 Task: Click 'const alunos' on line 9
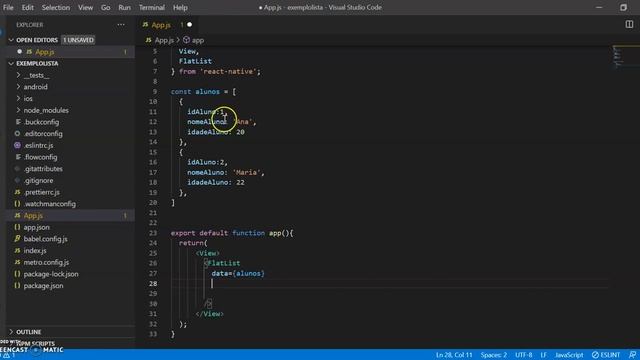195,92
